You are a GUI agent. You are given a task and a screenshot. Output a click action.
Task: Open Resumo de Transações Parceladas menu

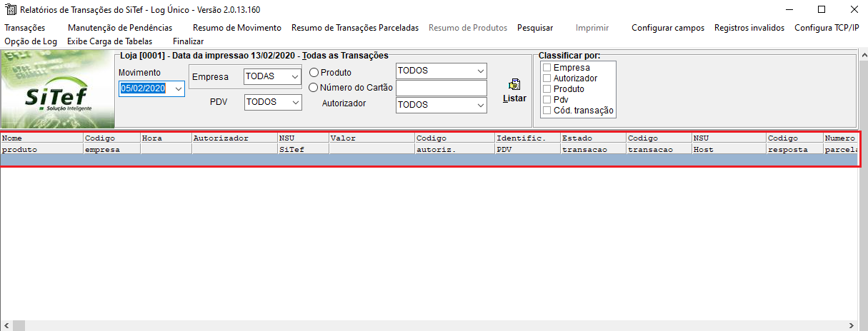[355, 28]
